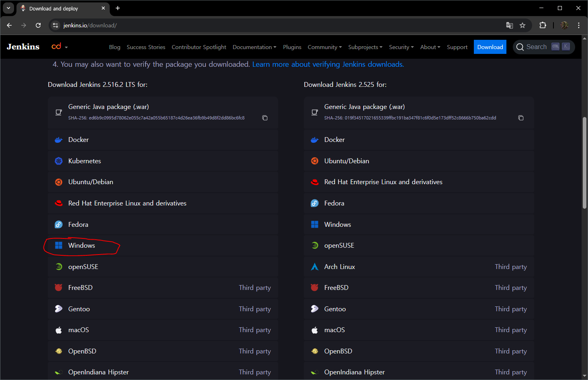This screenshot has width=588, height=380.
Task: Open the verifying Jenkins downloads link
Action: click(328, 64)
